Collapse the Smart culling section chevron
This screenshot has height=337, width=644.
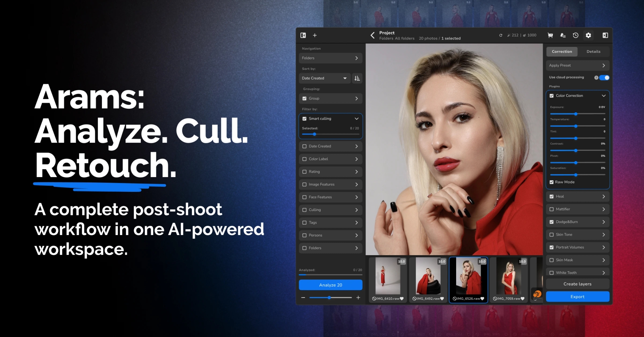point(357,119)
